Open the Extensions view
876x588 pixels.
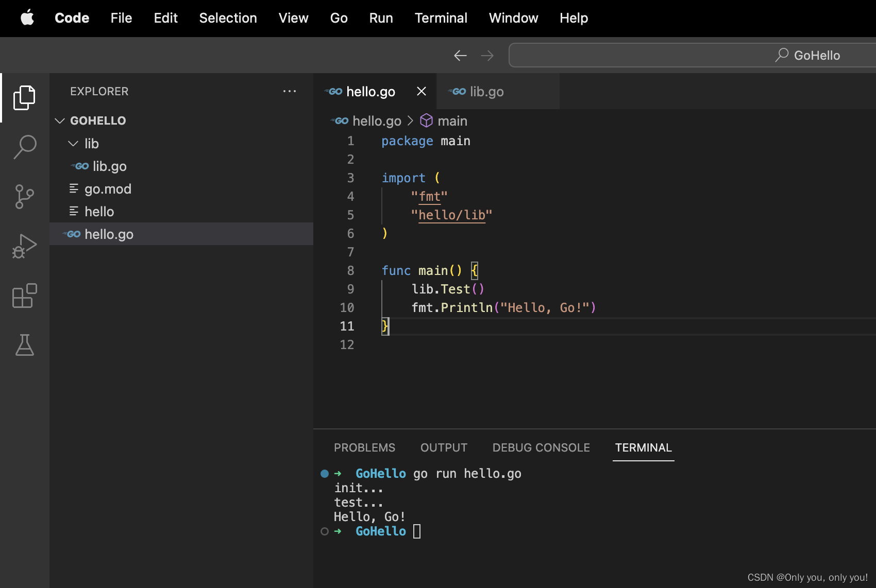24,296
